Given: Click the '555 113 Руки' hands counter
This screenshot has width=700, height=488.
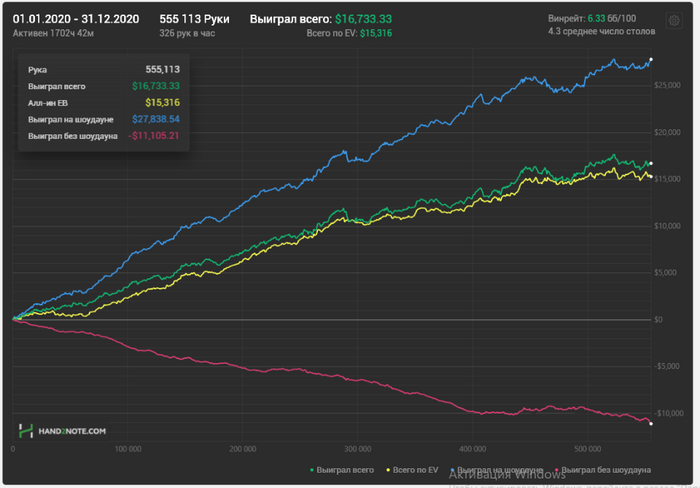Looking at the screenshot, I should [194, 19].
